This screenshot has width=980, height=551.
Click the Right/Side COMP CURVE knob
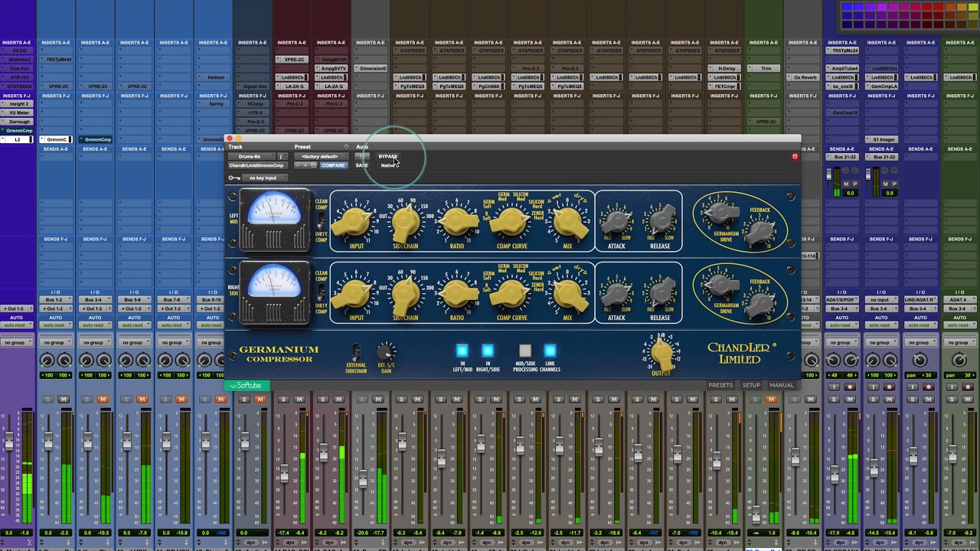(x=511, y=294)
